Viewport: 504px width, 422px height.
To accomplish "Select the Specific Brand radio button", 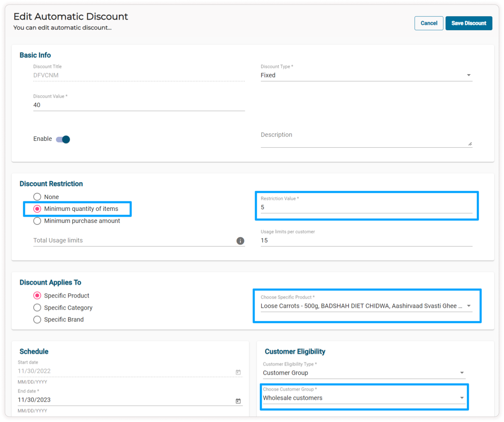I will pos(37,319).
